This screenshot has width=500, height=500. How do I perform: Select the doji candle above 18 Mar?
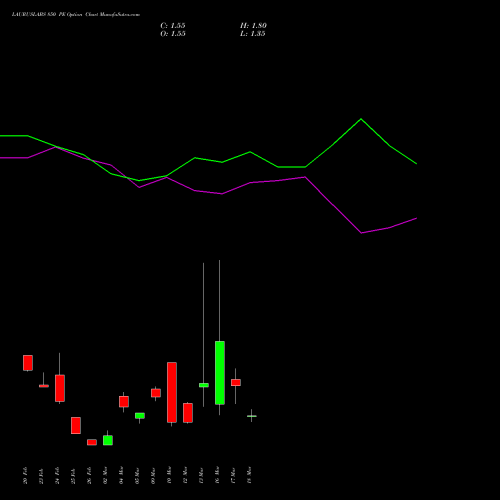pyautogui.click(x=252, y=416)
